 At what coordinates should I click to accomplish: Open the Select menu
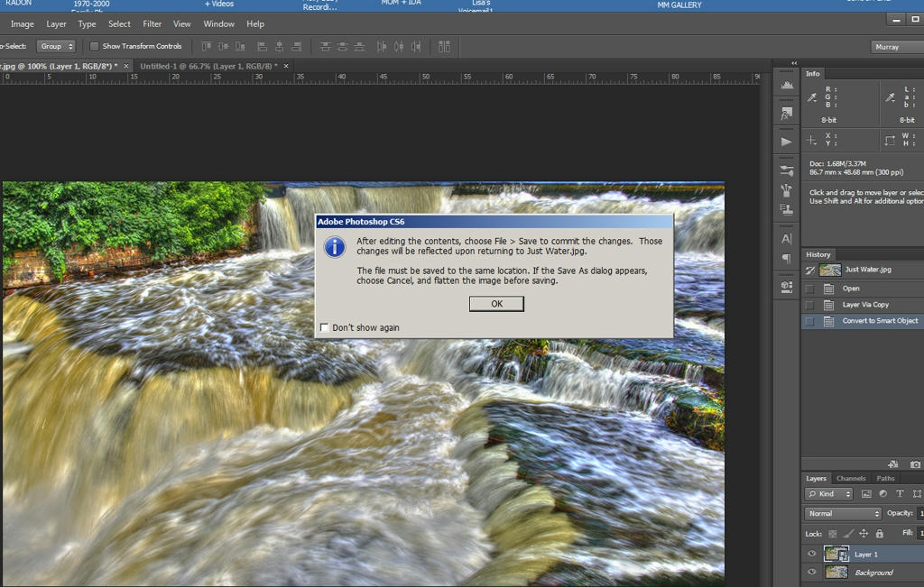[119, 24]
